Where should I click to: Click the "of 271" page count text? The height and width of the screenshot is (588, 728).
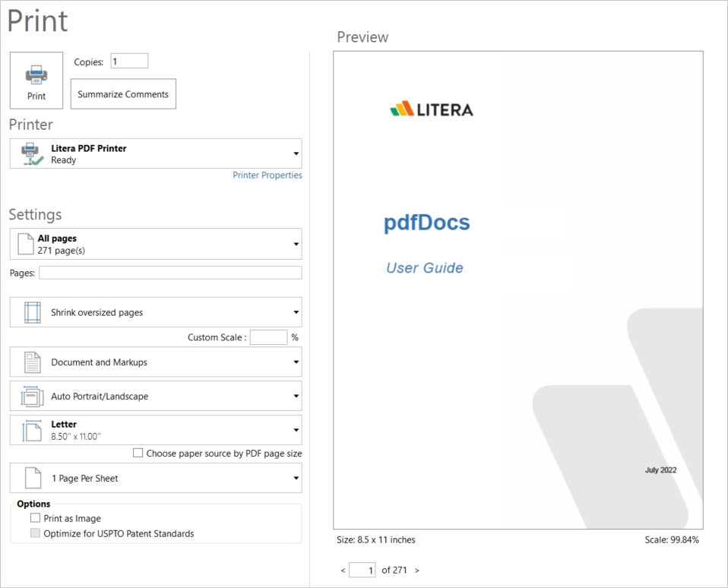pos(394,570)
